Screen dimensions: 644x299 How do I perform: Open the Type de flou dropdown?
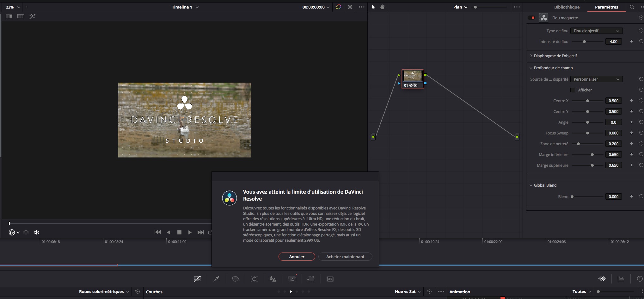point(596,31)
